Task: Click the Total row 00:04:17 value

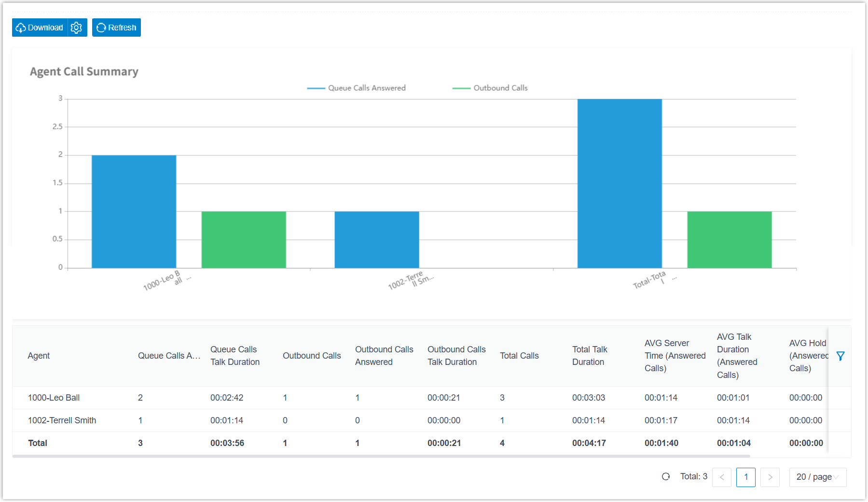Action: 589,443
